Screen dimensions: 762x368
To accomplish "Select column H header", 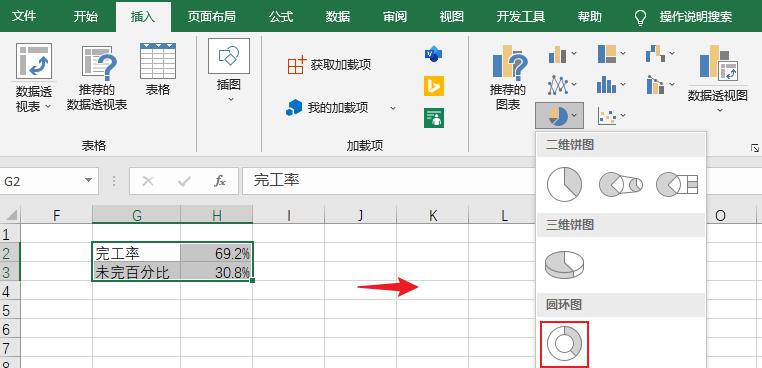I will coord(217,214).
